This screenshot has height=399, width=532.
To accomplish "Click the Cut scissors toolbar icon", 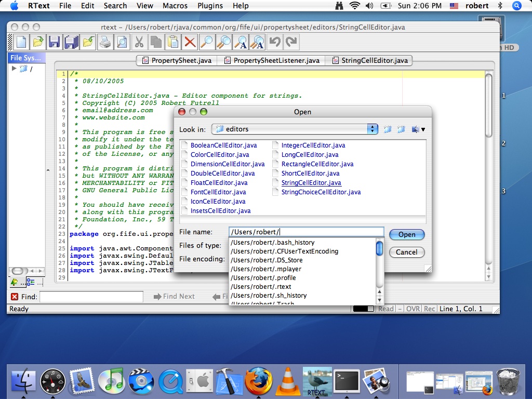I will (139, 42).
